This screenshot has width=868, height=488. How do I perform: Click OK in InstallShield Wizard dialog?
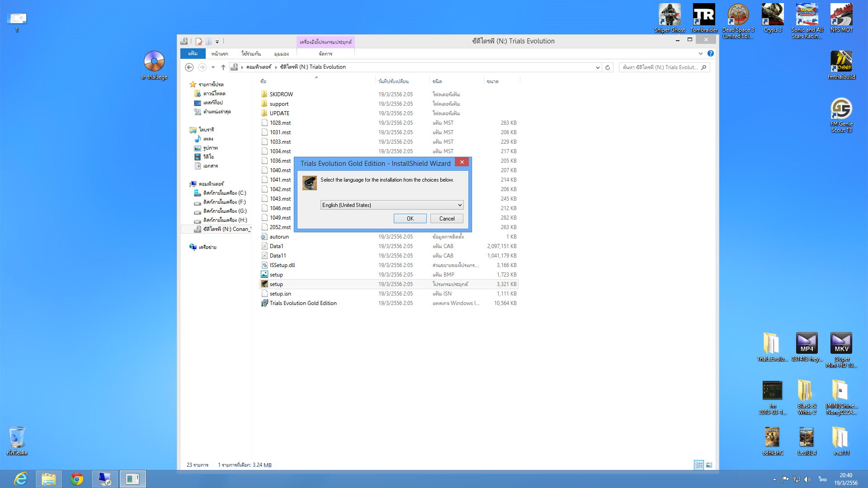pos(410,219)
